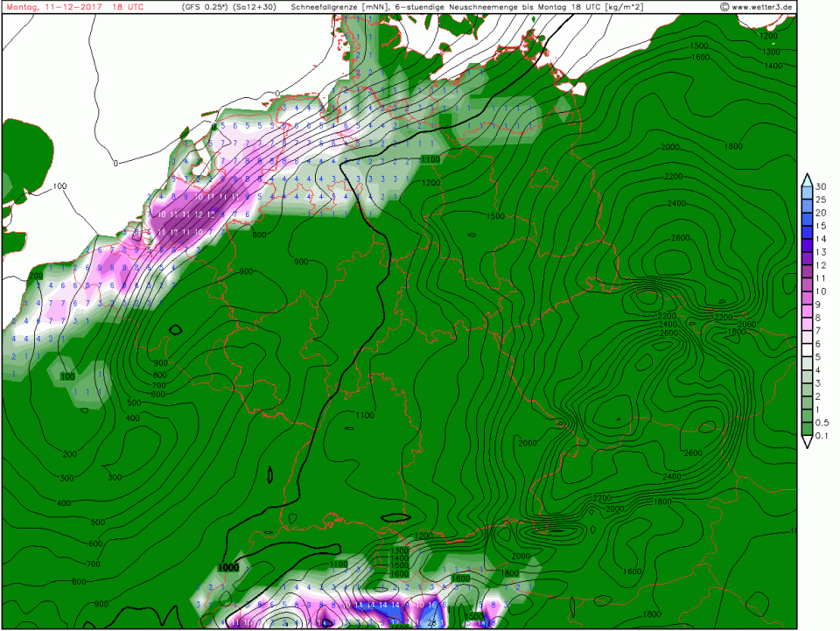Click the 18 UTC time label in the header

(129, 7)
